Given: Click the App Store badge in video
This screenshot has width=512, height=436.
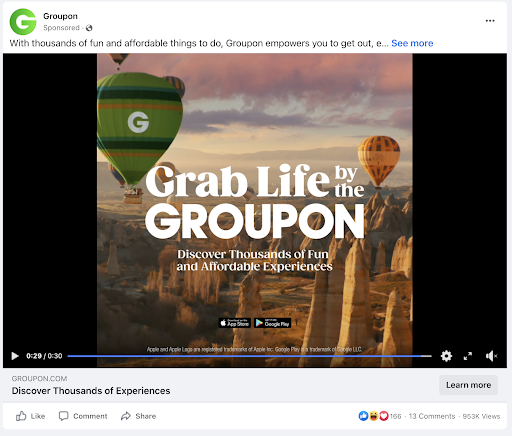Looking at the screenshot, I should pos(235,323).
